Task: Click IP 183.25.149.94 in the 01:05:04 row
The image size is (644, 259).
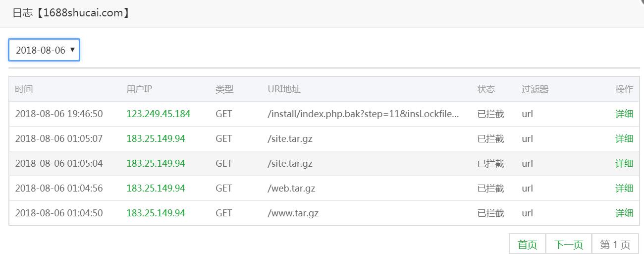Action: (x=156, y=163)
